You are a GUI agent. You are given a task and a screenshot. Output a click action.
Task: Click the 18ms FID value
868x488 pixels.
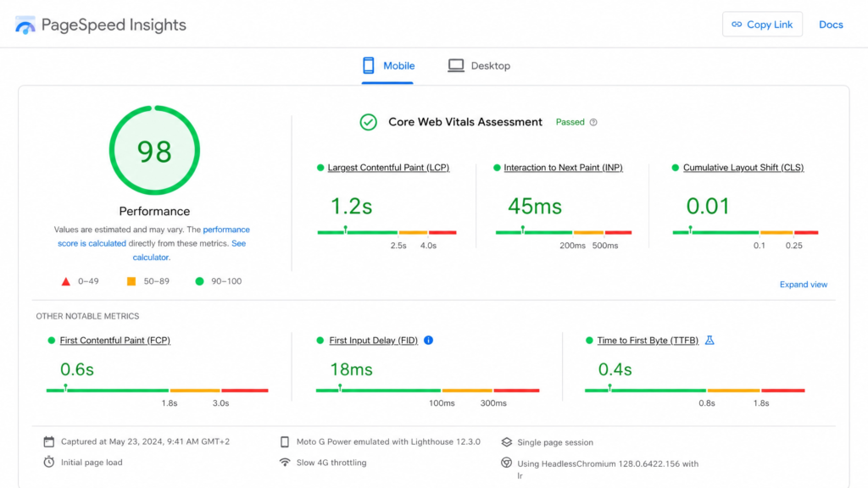[351, 369]
